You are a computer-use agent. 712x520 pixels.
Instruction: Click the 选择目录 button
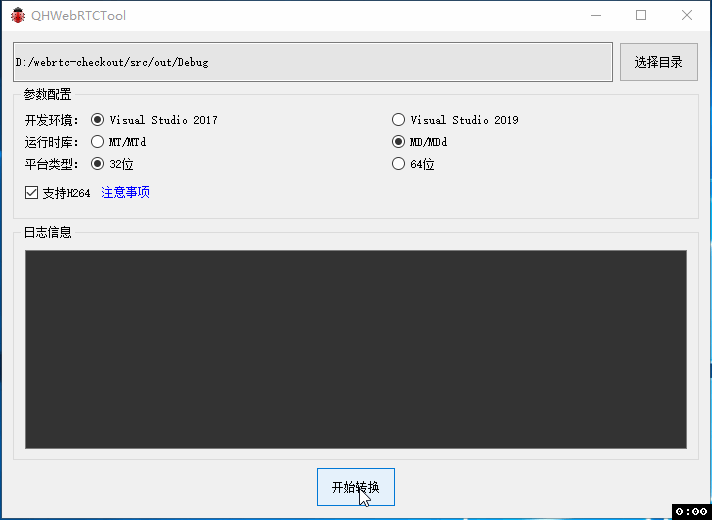point(658,62)
